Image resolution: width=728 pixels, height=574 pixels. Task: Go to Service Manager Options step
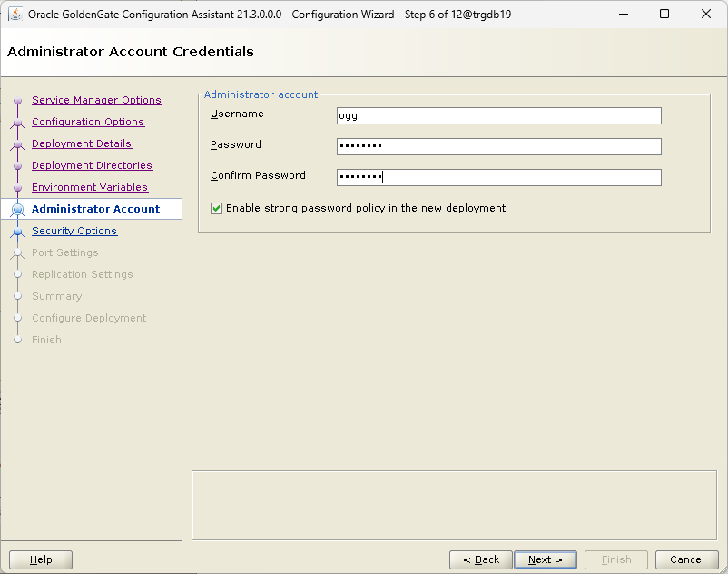coord(96,100)
